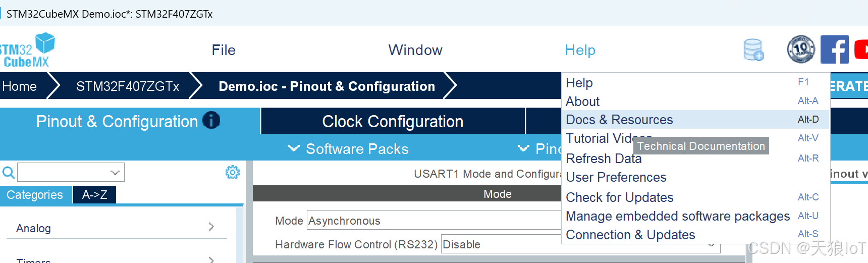This screenshot has width=868, height=263.
Task: Open the peripheral search combo box
Action: pyautogui.click(x=71, y=172)
